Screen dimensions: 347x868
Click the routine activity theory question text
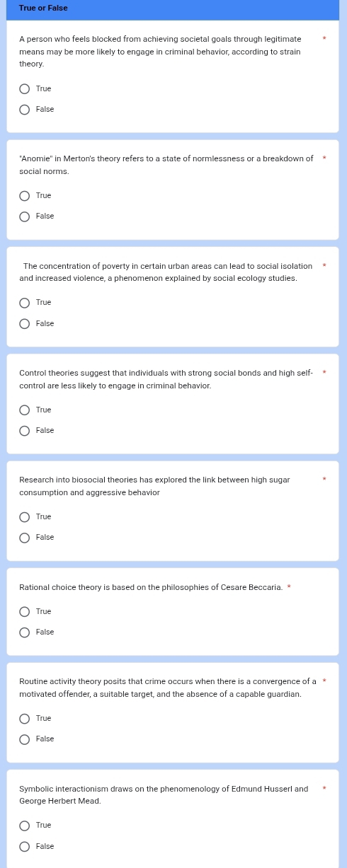[x=168, y=688]
